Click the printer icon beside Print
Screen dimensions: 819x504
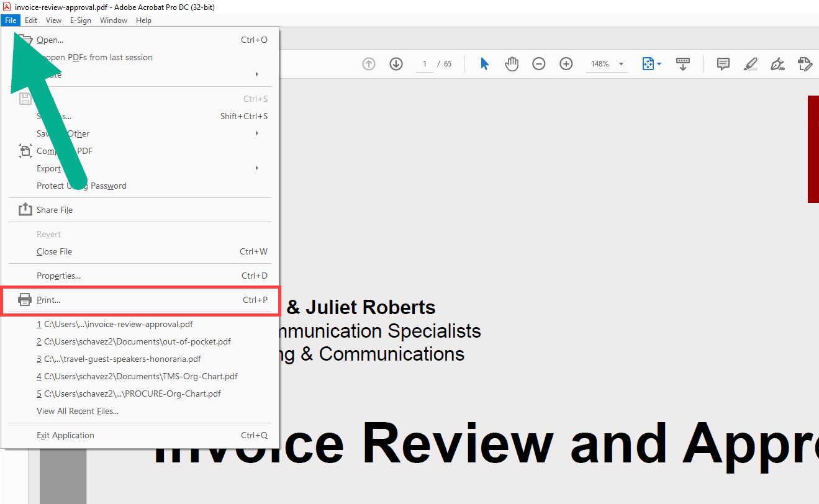[25, 300]
